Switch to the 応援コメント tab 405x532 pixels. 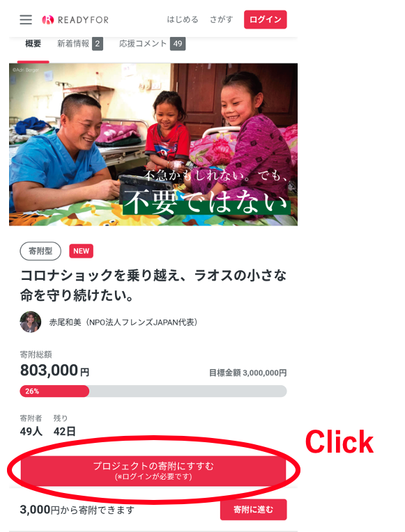pos(143,43)
